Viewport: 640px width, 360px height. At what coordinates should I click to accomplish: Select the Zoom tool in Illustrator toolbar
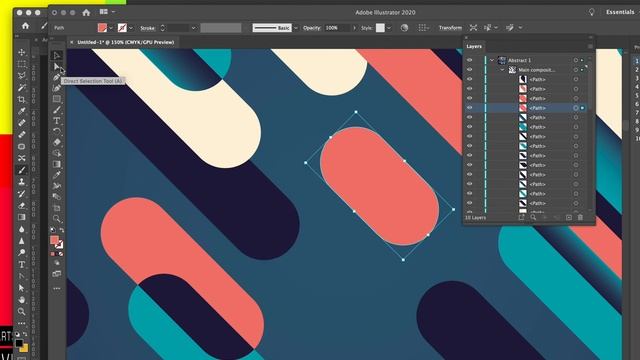point(57,218)
